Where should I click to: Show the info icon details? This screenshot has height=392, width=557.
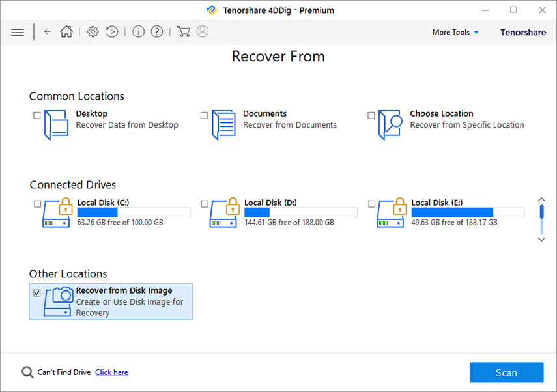138,32
